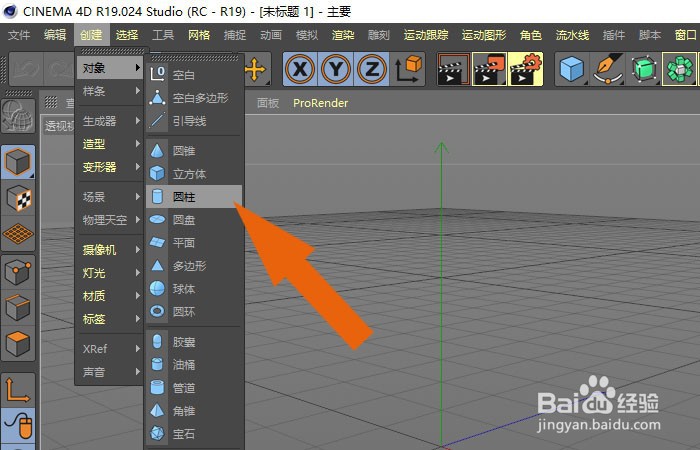Select Model mode cube icon
The height and width of the screenshot is (450, 700).
(x=18, y=162)
